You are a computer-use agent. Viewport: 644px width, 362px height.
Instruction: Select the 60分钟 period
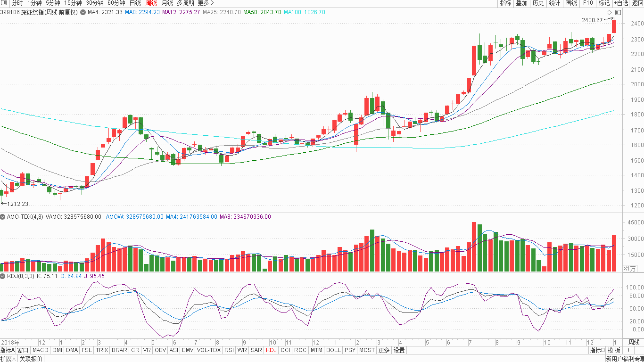116,3
